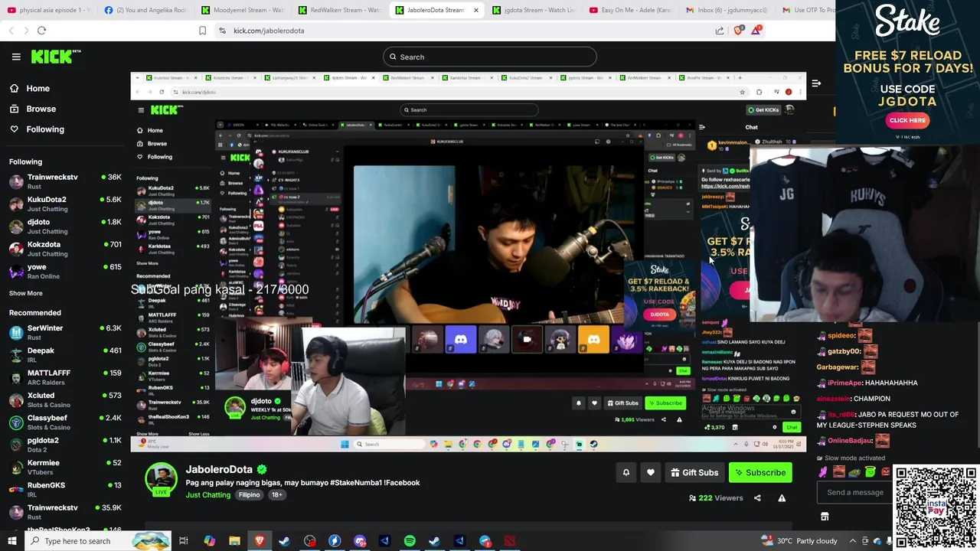Switch to the Moodyemel Stream tab

click(x=242, y=10)
